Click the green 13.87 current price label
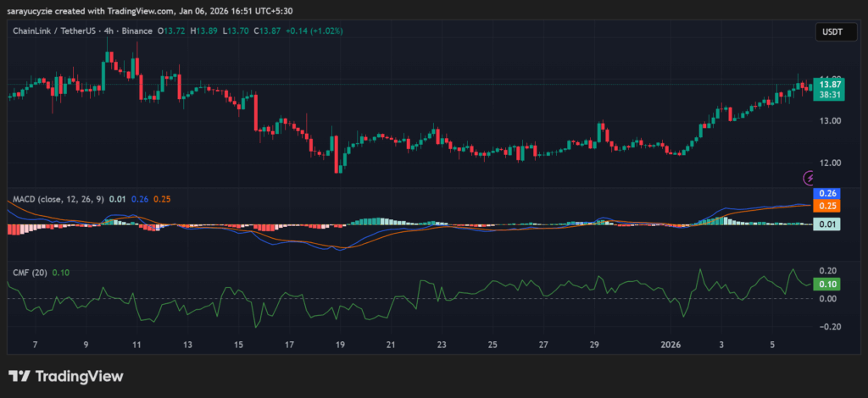Image resolution: width=868 pixels, height=398 pixels. (830, 85)
